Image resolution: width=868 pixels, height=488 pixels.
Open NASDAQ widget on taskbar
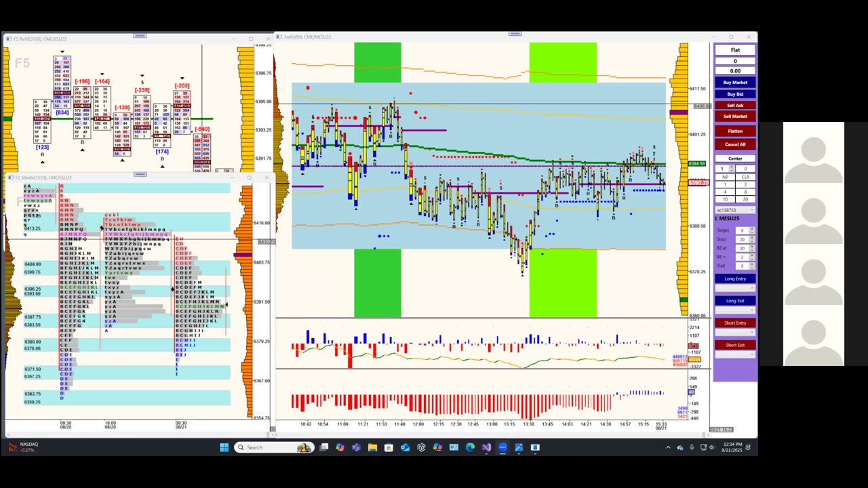click(24, 447)
